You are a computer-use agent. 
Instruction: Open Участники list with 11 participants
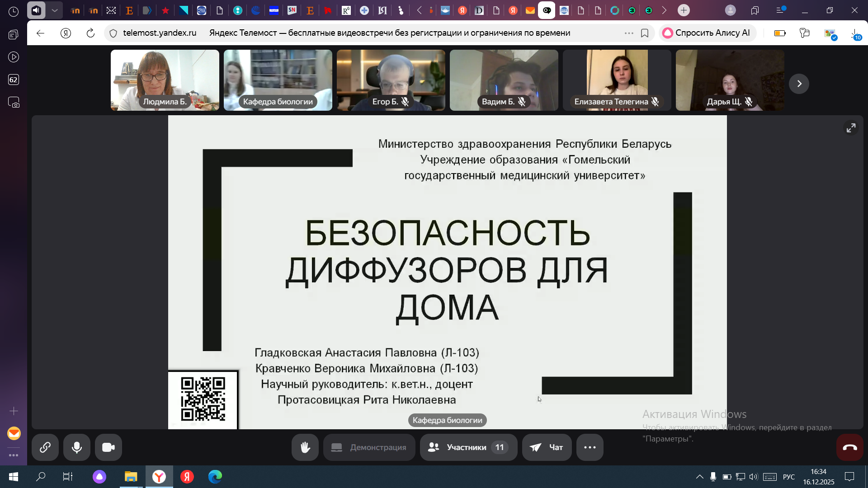(468, 447)
